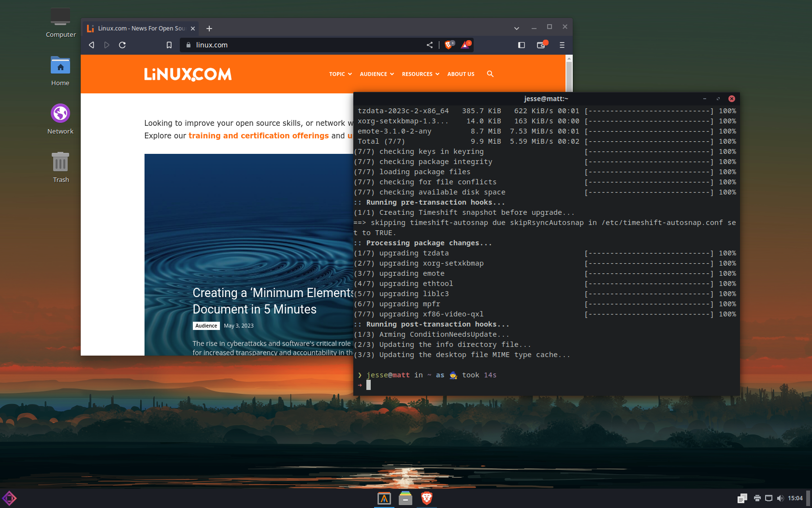Open the Network desktop icon
The image size is (812, 508).
point(60,119)
